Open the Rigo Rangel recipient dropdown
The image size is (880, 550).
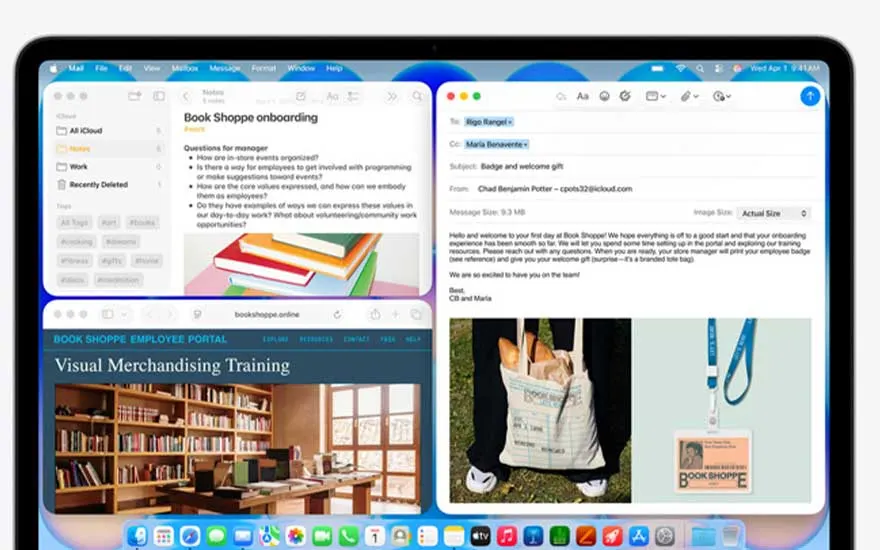coord(488,122)
